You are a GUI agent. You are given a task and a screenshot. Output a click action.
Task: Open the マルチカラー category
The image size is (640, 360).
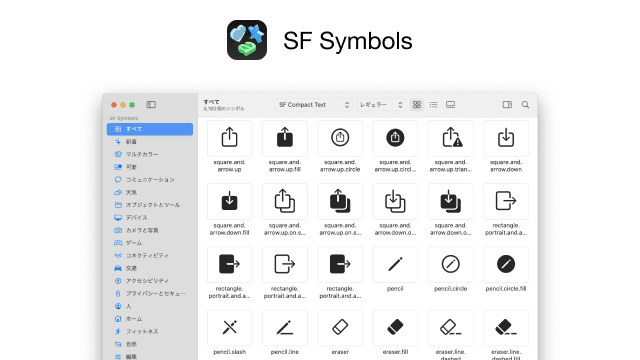point(150,154)
